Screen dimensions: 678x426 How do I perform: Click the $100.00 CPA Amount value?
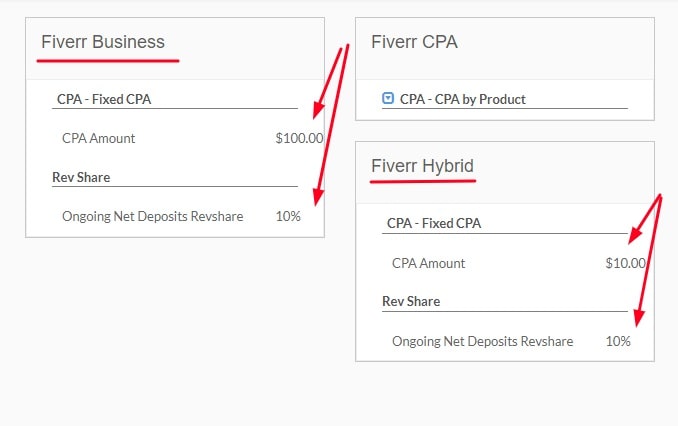(299, 138)
